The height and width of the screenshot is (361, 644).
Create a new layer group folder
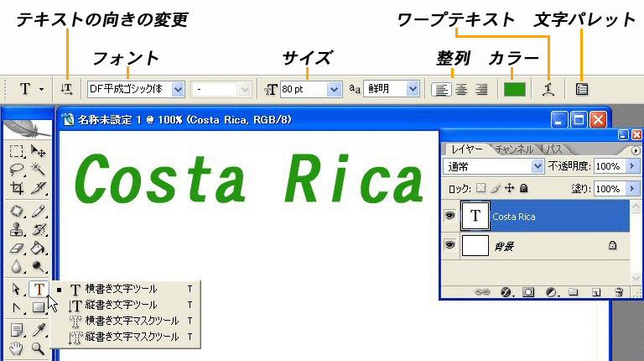pyautogui.click(x=573, y=292)
